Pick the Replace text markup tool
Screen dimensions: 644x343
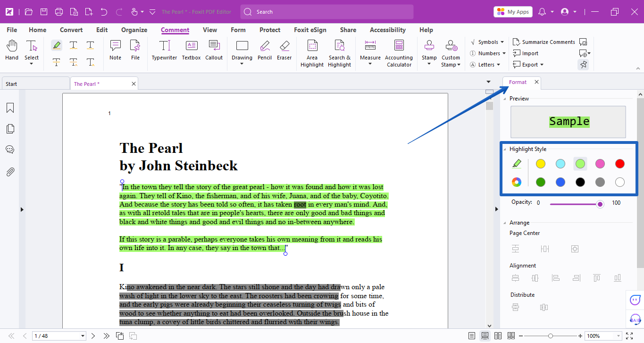pos(74,62)
